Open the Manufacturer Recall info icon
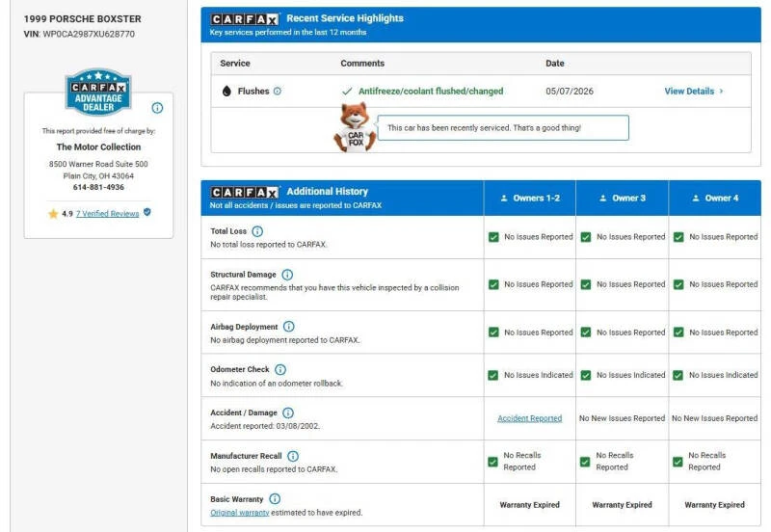This screenshot has height=532, width=771. [293, 456]
